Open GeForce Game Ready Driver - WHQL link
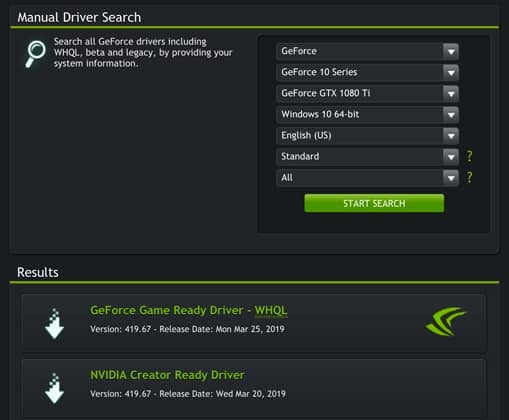 click(189, 311)
